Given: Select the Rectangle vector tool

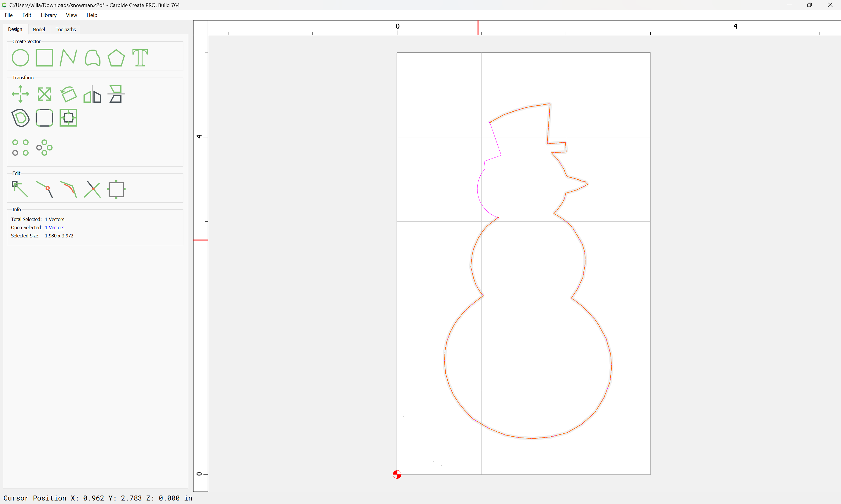Looking at the screenshot, I should tap(44, 58).
